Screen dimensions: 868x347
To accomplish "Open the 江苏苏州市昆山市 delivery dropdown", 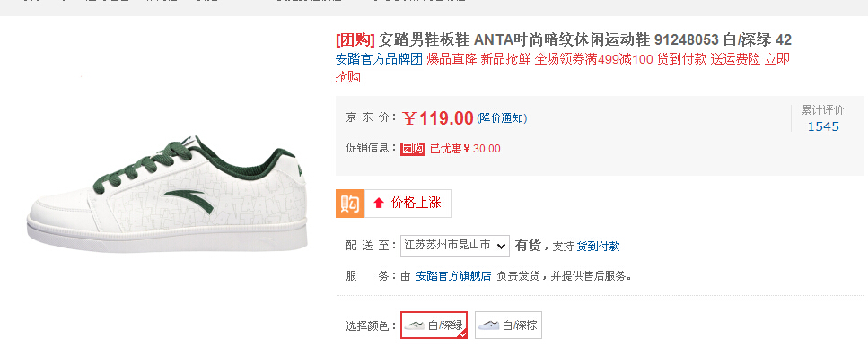I will pos(454,246).
